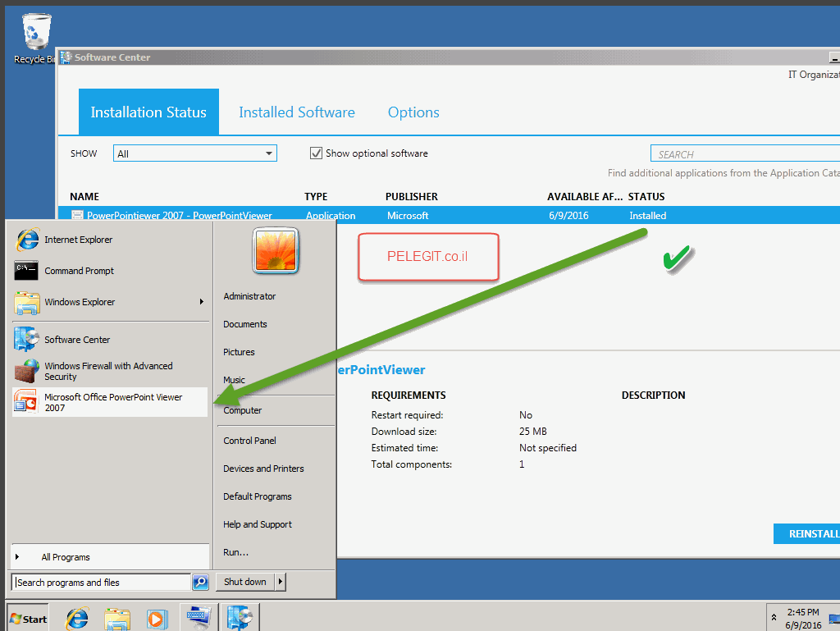
Task: Switch to Software Center taskbar icon
Action: 240,618
